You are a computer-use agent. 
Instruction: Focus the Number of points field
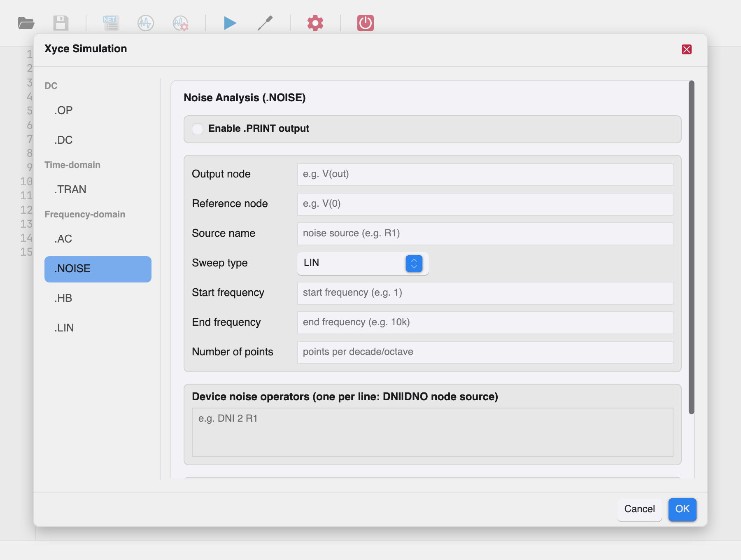(x=485, y=352)
